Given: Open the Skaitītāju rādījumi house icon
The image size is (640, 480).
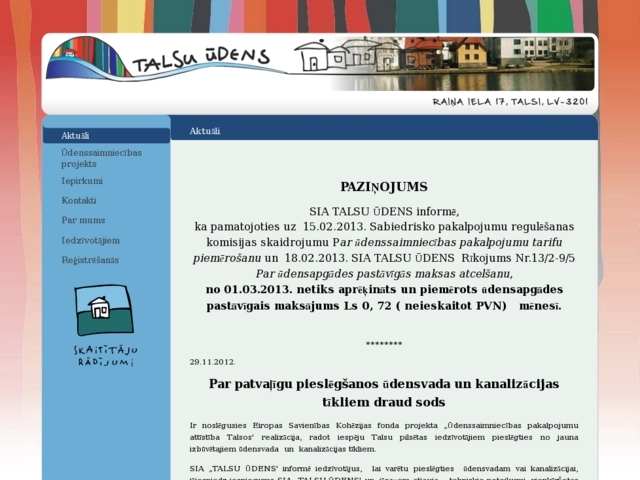Looking at the screenshot, I should tap(104, 310).
